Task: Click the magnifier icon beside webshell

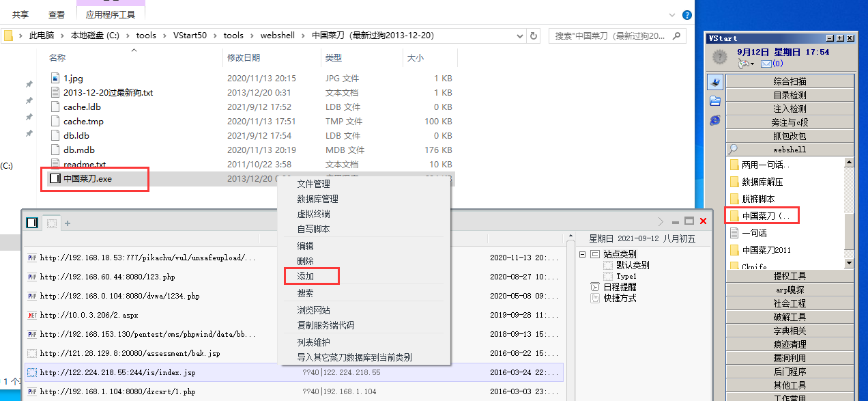Action: click(733, 149)
